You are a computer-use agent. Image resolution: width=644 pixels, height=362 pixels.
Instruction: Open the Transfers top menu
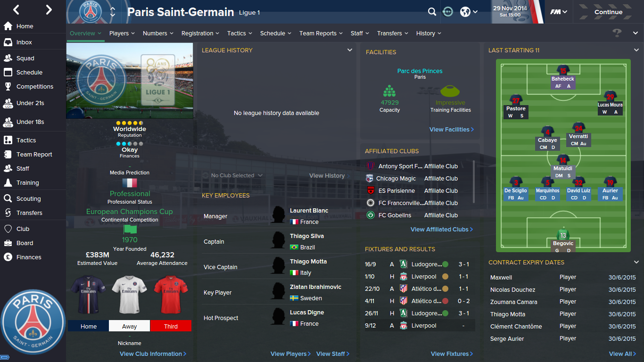coord(393,33)
